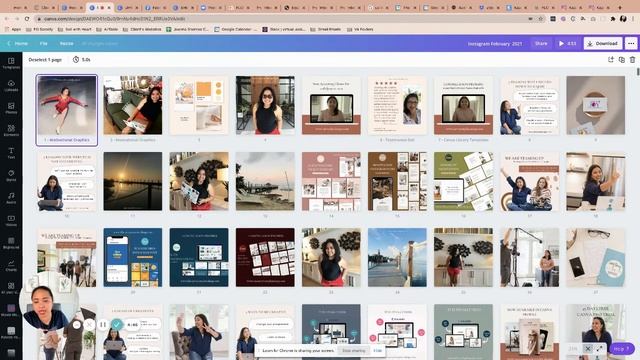Cancel Loom recording with the X button
Screen dimensions: 640x360
[x=89, y=325]
